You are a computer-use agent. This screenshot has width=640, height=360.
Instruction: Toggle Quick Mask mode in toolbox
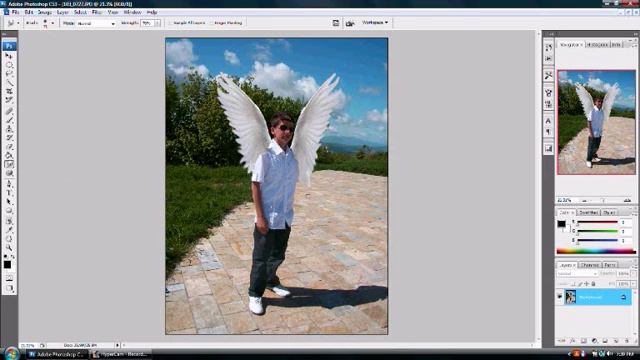click(x=9, y=278)
